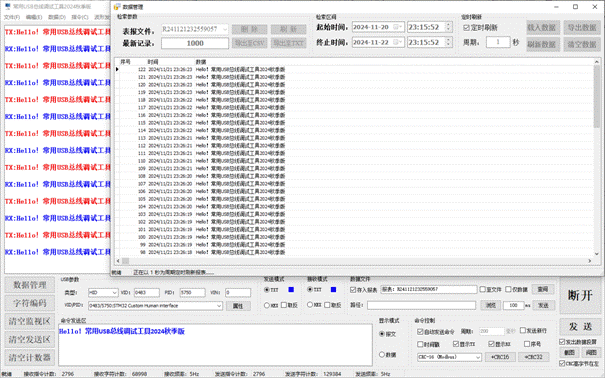605x378 pixels.
Task: Click into the 最新记录 field showing 1000
Action: [x=195, y=43]
